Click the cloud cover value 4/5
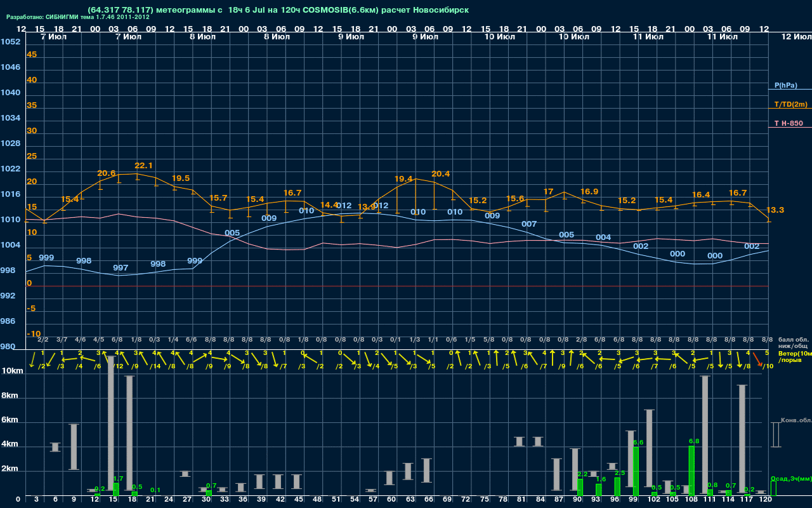The height and width of the screenshot is (508, 812). (x=99, y=340)
